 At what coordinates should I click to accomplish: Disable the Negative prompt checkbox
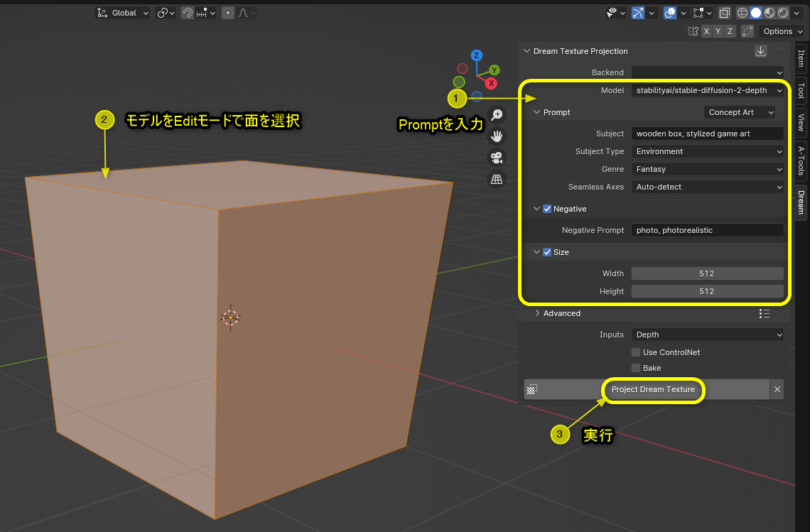pyautogui.click(x=547, y=208)
